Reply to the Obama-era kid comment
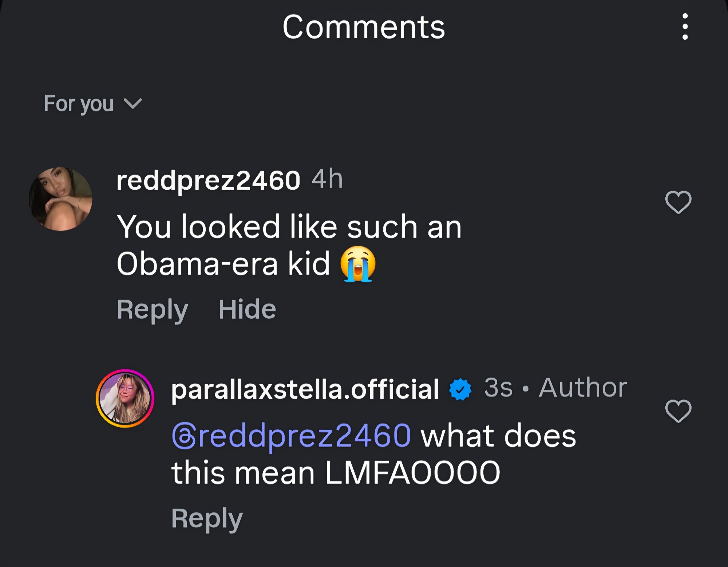Viewport: 728px width, 567px height. (152, 310)
